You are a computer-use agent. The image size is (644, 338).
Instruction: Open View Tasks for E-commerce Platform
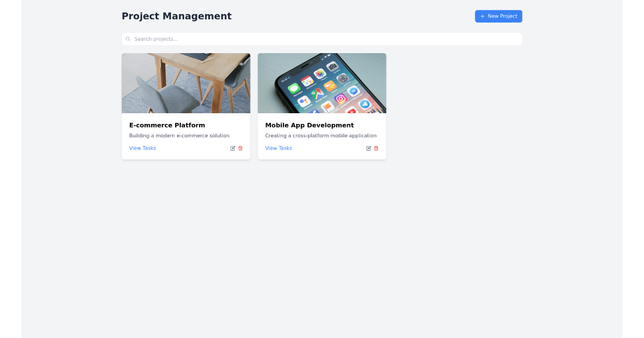pyautogui.click(x=142, y=148)
